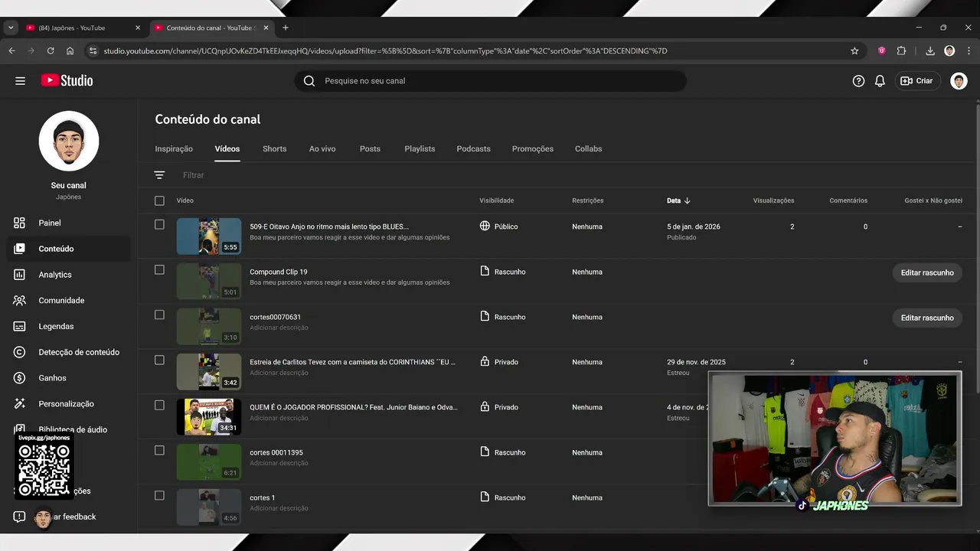
Task: Click the Ganhos dollar icon
Action: pyautogui.click(x=20, y=378)
